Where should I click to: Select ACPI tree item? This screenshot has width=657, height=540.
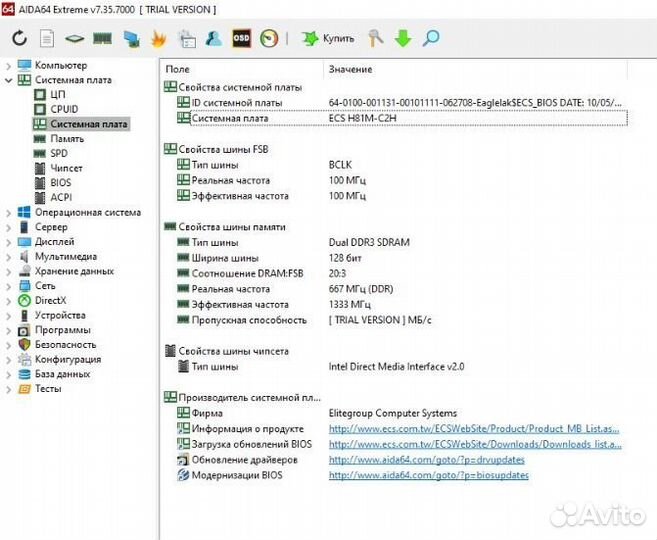pos(53,197)
